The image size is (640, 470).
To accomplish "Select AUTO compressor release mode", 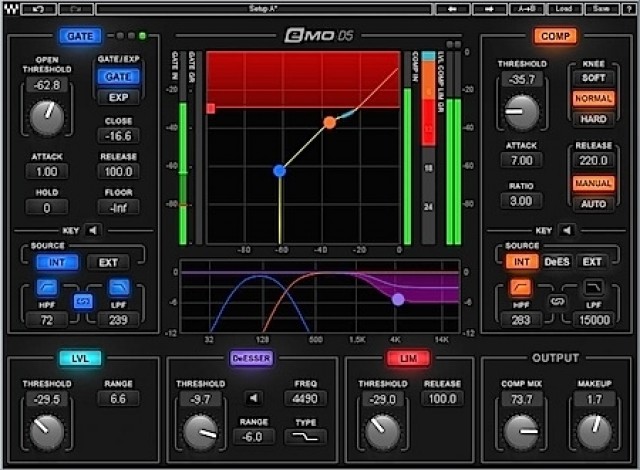I will (x=593, y=204).
